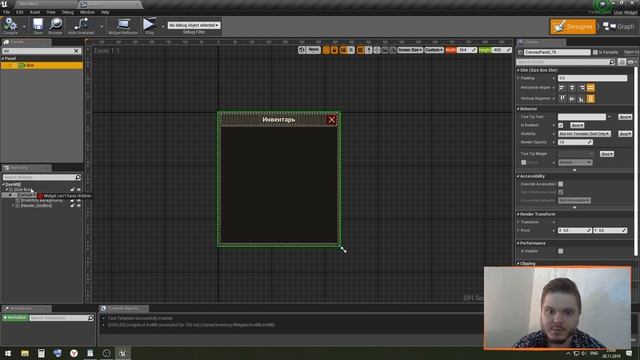The height and width of the screenshot is (360, 640).
Task: Toggle lock icon on Inventory_Background row
Action: click(x=72, y=200)
